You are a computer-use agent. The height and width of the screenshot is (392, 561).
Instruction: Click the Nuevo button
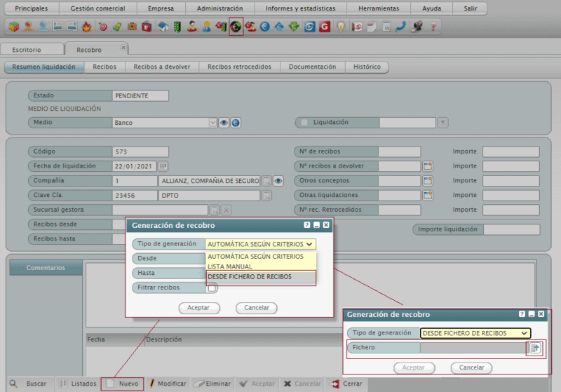(x=122, y=384)
